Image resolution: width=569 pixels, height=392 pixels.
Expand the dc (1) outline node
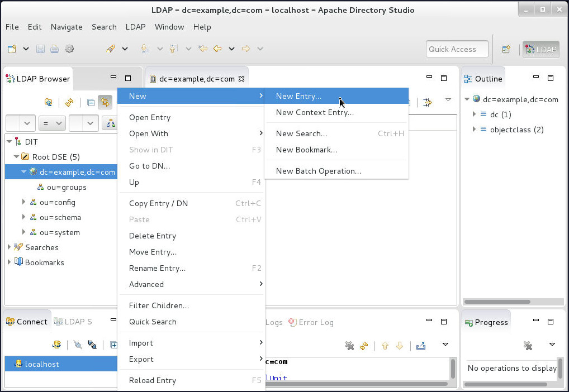click(x=474, y=114)
